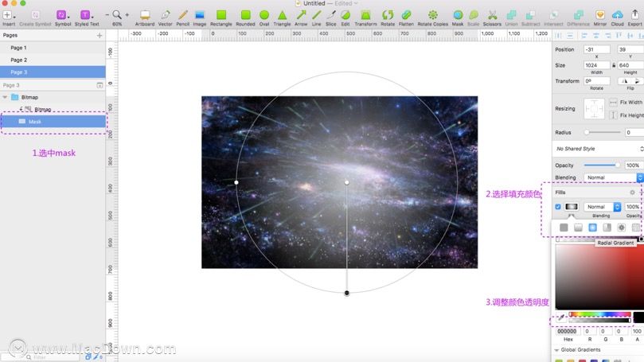Add a new page with plus button
Image resolution: width=644 pixels, height=362 pixels.
tap(100, 36)
